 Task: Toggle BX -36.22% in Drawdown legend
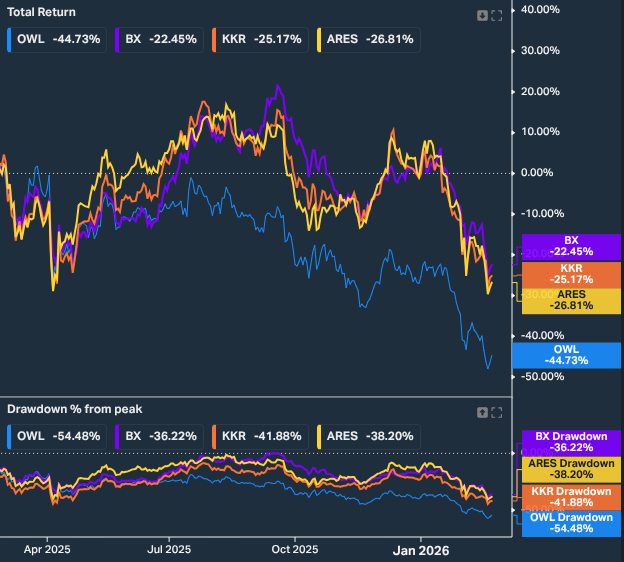coord(161,436)
